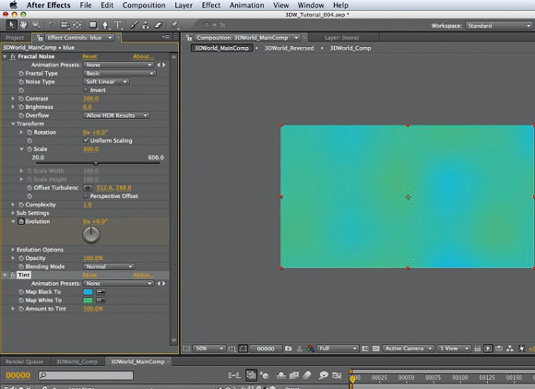Screen dimensions: 535x389
Task: Select the Eraser tool
Action: [x=158, y=25]
